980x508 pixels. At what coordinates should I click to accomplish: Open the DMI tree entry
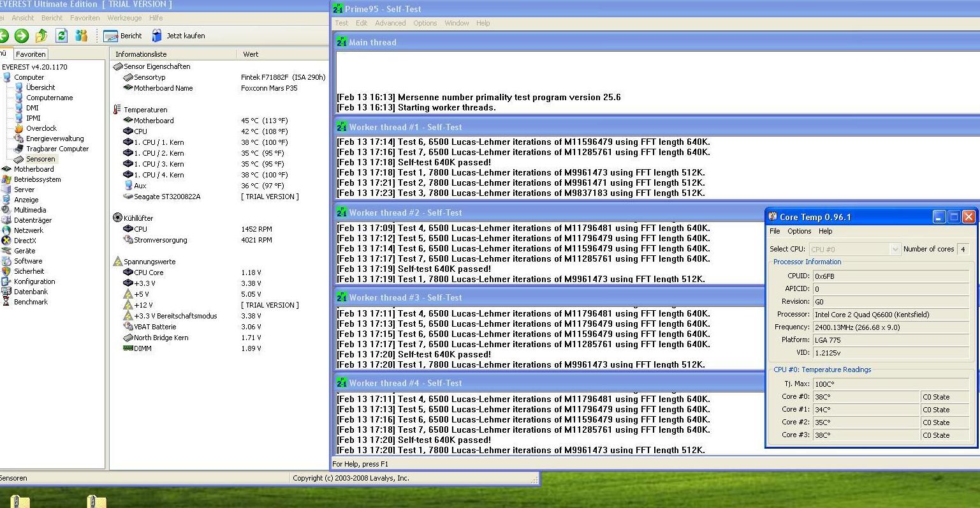pyautogui.click(x=32, y=108)
